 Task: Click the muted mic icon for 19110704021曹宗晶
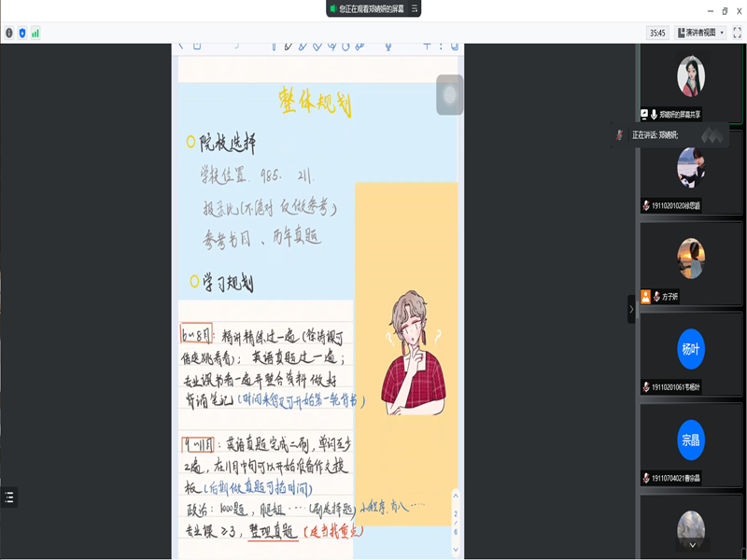coord(646,478)
